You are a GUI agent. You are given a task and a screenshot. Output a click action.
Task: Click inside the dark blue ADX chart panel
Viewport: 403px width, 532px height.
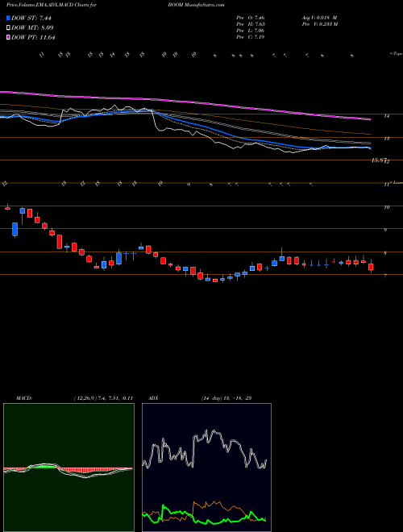tap(206, 468)
